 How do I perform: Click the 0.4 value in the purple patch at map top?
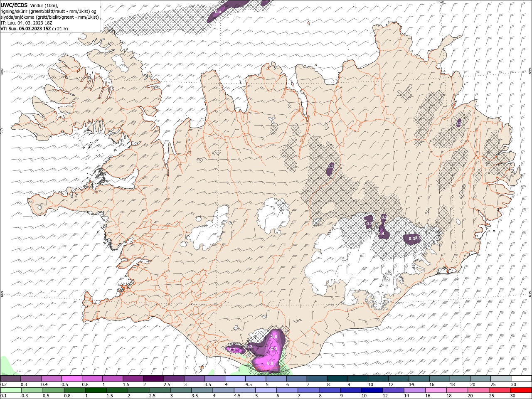pyautogui.click(x=218, y=12)
